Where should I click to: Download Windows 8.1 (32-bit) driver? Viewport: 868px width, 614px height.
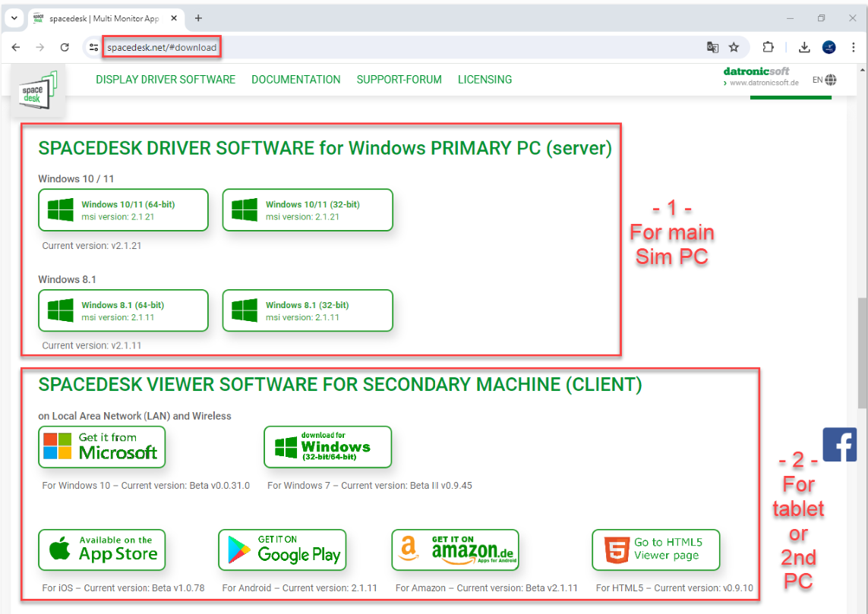click(x=308, y=311)
